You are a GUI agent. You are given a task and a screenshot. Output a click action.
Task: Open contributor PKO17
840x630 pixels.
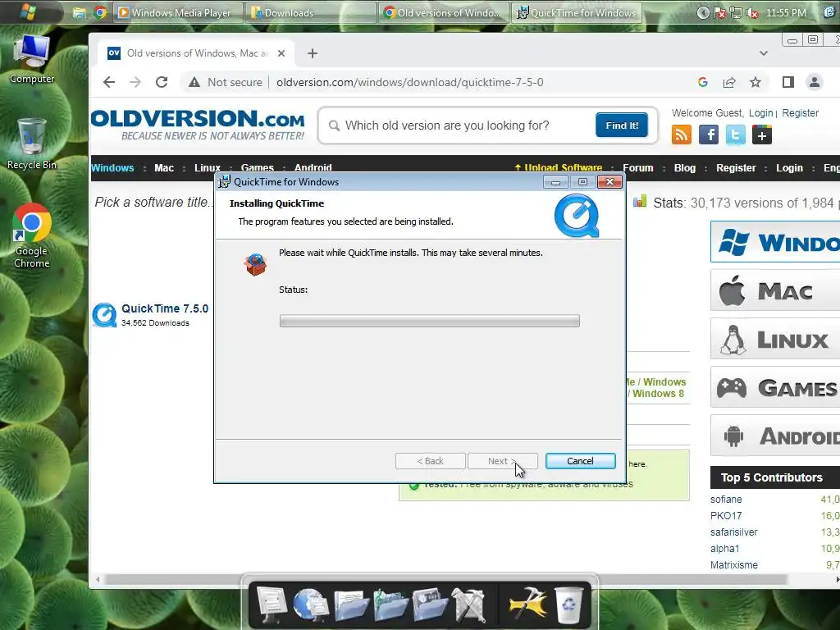point(726,515)
